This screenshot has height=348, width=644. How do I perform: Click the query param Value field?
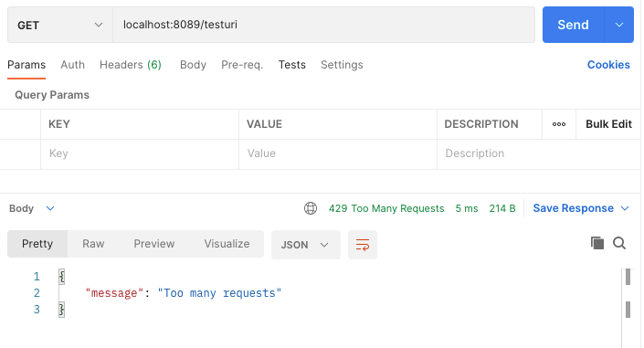[338, 154]
